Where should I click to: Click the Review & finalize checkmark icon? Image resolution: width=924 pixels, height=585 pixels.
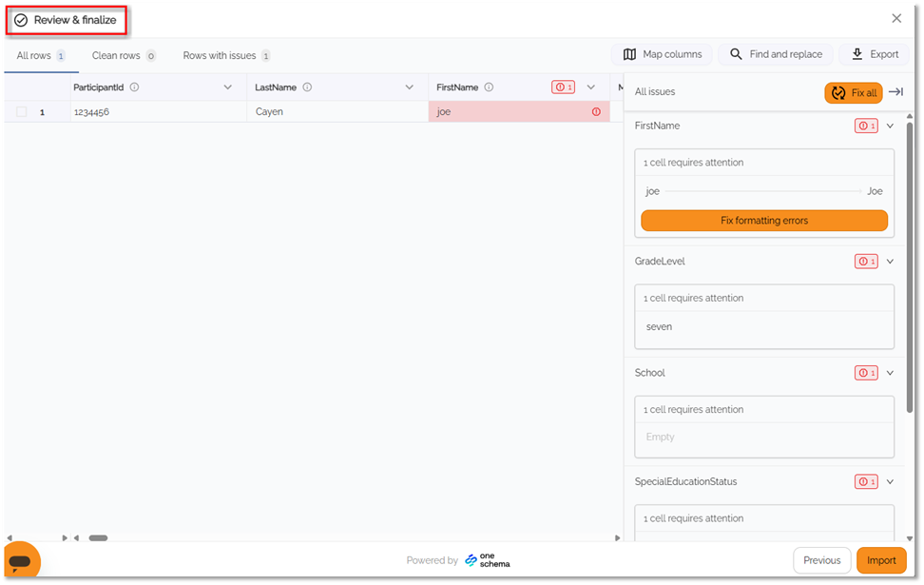point(21,17)
